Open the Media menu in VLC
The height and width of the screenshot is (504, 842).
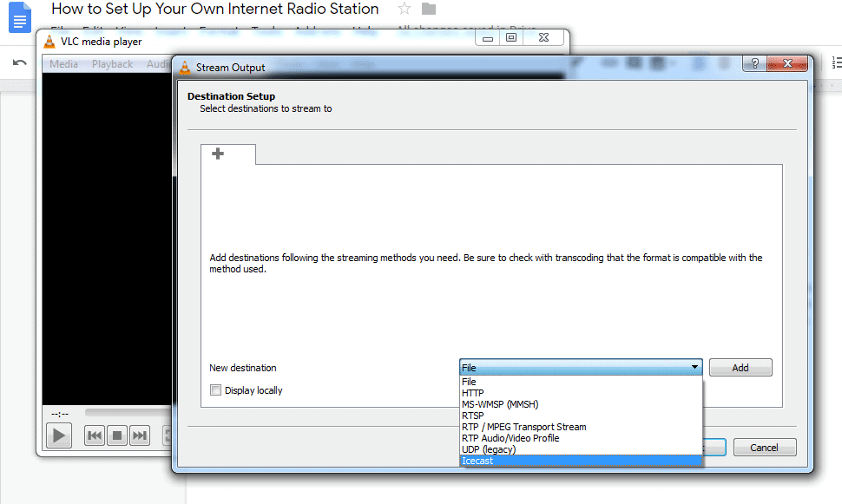point(62,63)
